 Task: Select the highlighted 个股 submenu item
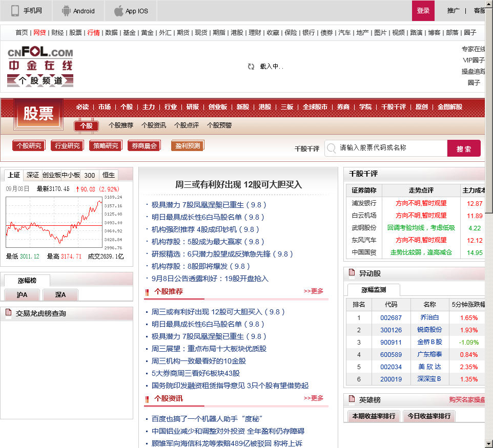pos(87,126)
